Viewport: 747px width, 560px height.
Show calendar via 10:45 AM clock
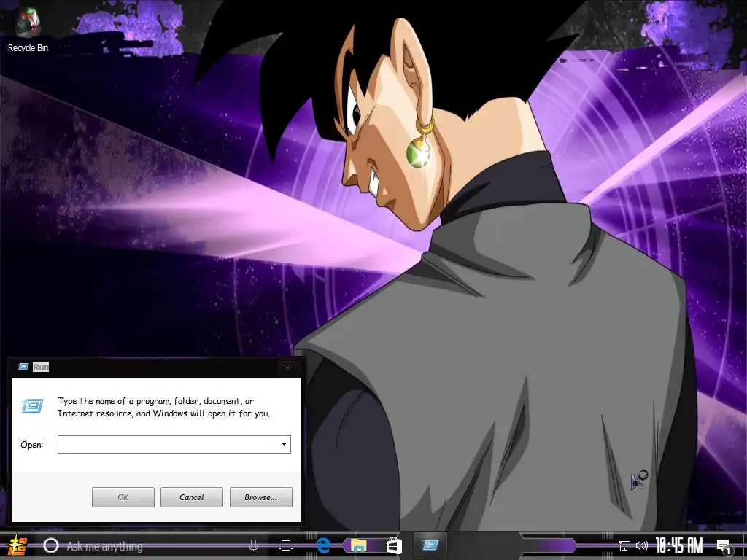(x=679, y=545)
